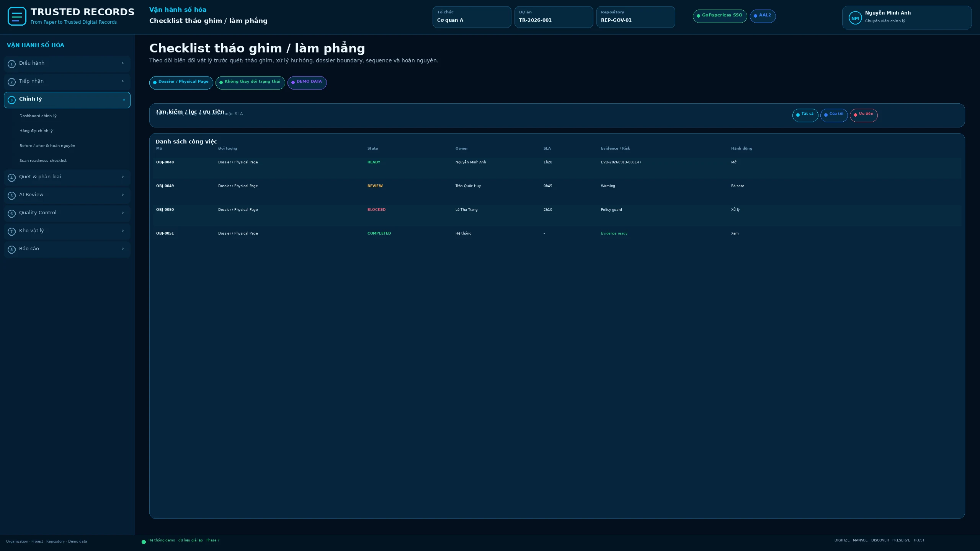
Task: Click evidence ID EVD-20260913-008147
Action: (621, 162)
